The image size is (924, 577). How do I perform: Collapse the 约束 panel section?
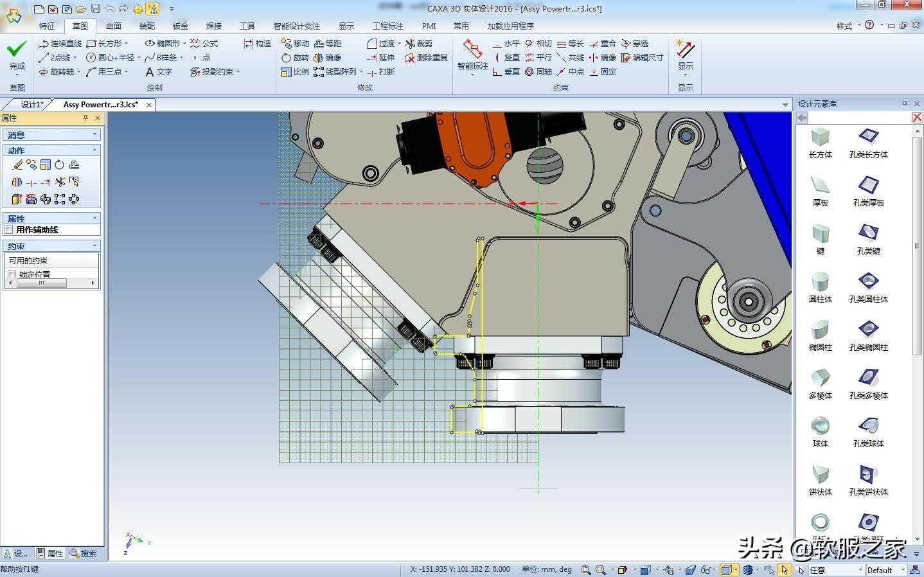(x=95, y=245)
